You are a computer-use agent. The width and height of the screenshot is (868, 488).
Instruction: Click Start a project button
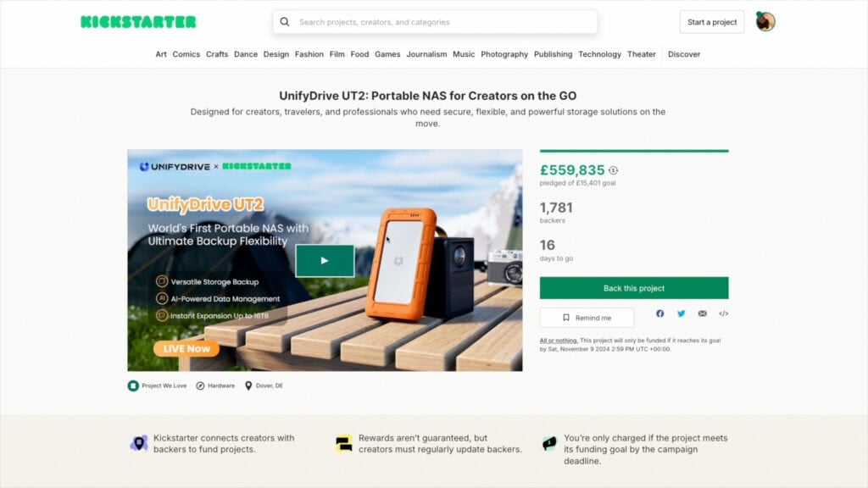(x=712, y=22)
